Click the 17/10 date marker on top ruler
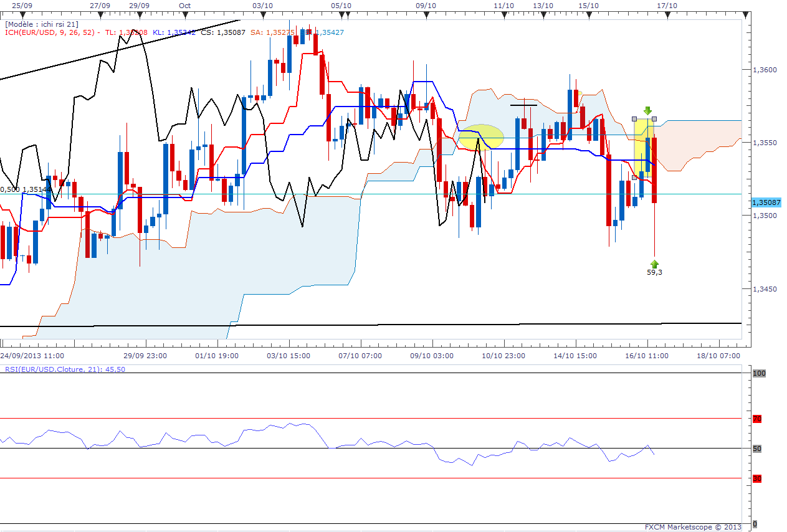Screen dimensions: 787x532 (667, 5)
